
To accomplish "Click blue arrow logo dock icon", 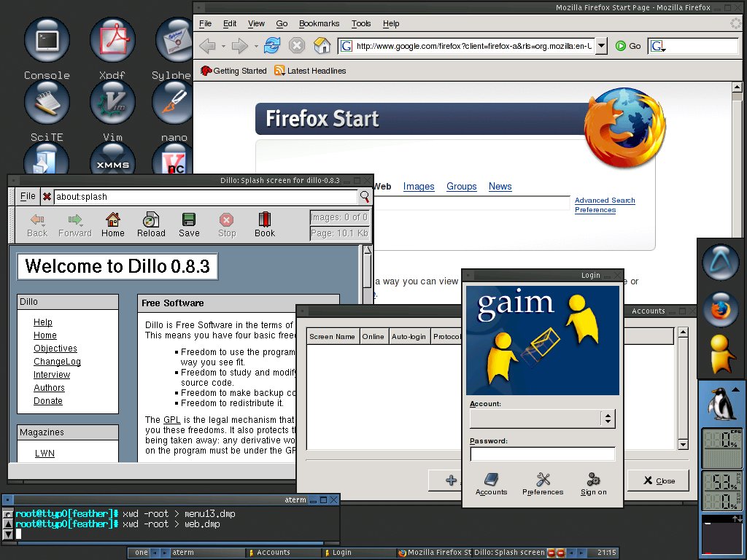I will (x=721, y=262).
